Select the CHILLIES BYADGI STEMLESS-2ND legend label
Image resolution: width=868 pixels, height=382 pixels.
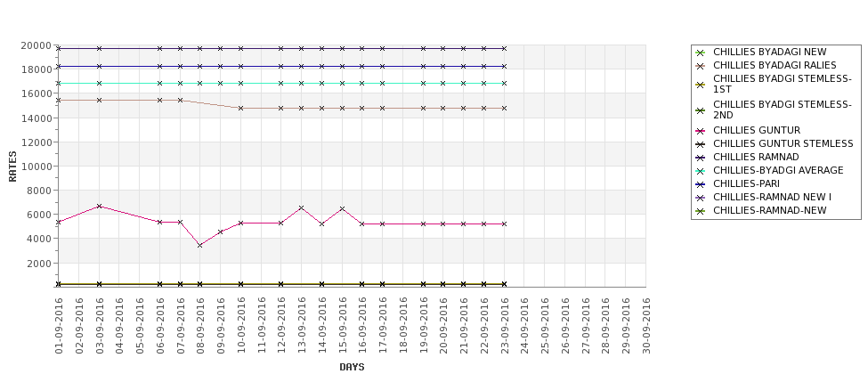click(783, 110)
